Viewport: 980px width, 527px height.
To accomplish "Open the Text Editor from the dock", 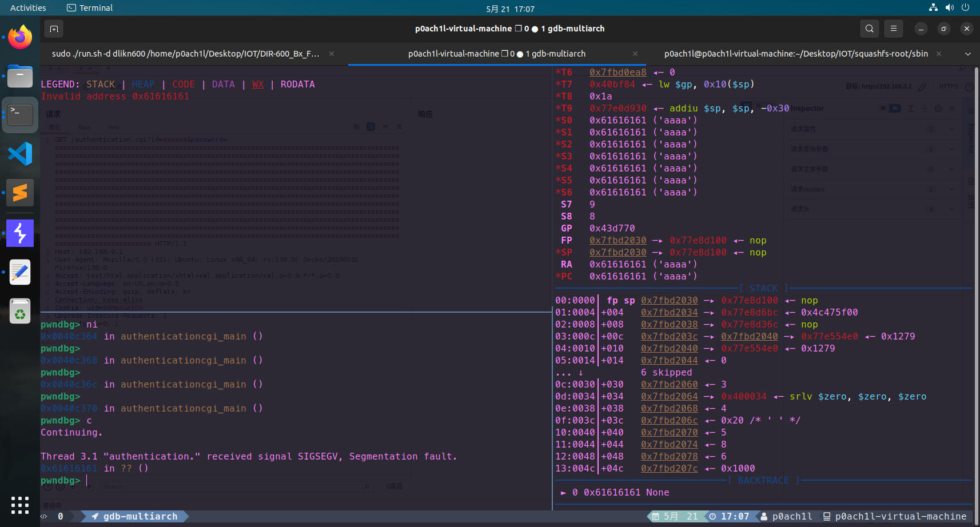I will (x=20, y=272).
